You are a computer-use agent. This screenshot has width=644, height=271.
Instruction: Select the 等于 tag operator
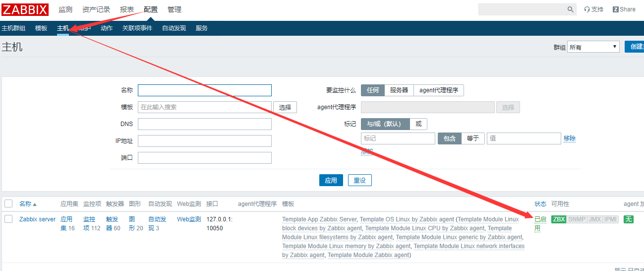473,138
